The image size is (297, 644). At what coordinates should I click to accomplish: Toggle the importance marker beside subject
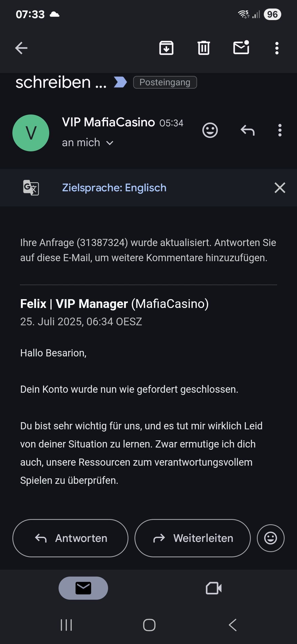[x=120, y=82]
